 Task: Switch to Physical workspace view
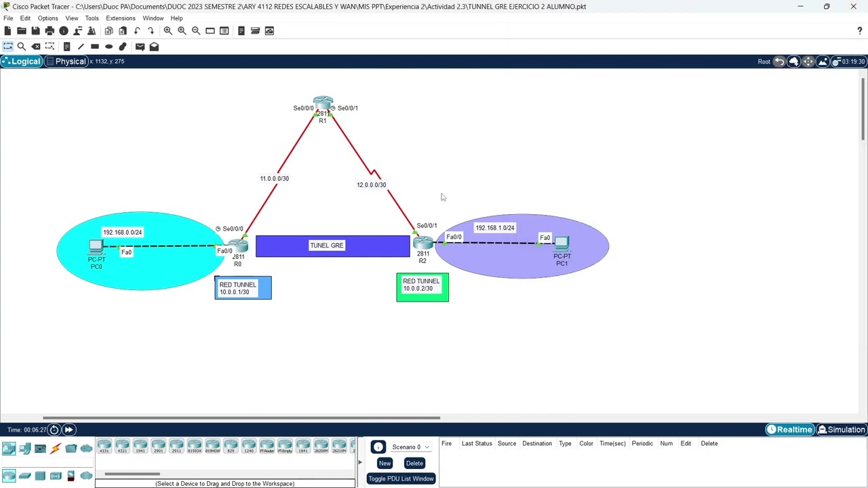click(x=66, y=62)
